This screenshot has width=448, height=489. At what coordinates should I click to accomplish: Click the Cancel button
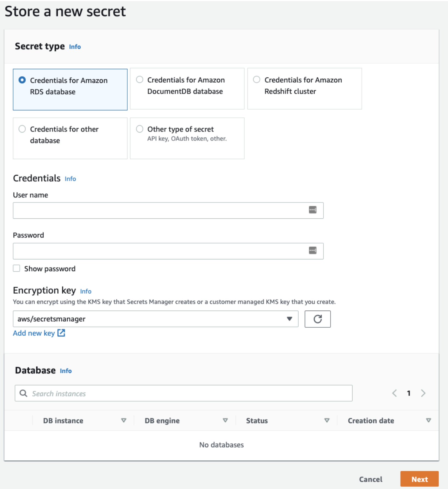(x=371, y=479)
